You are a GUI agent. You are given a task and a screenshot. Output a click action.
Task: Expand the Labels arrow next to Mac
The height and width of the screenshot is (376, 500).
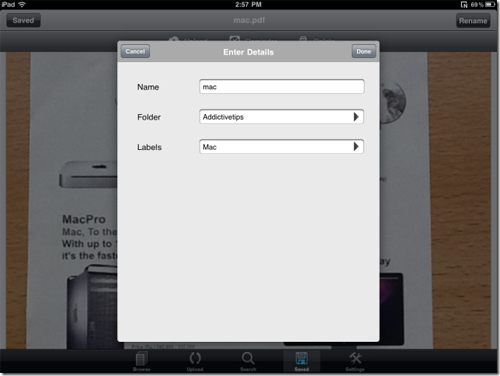coord(356,147)
